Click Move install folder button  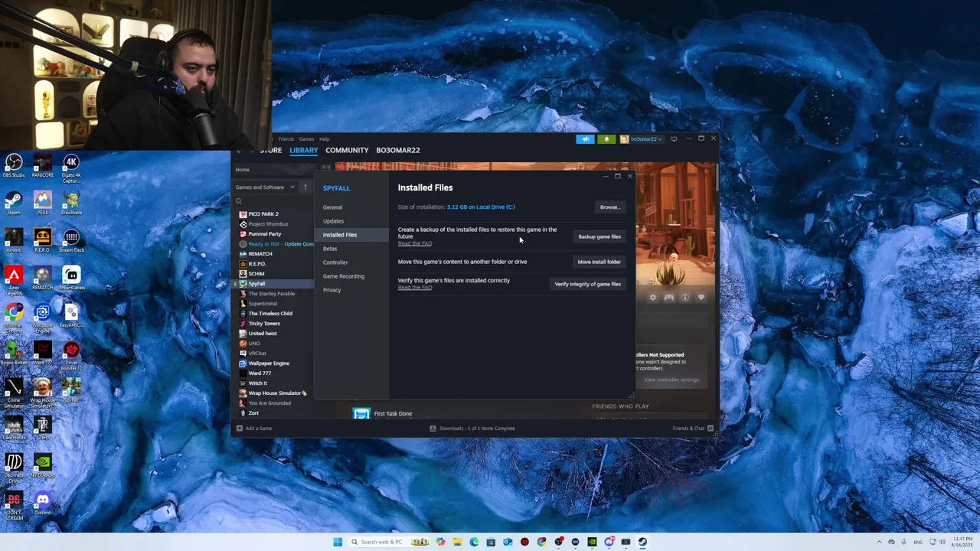tap(599, 262)
